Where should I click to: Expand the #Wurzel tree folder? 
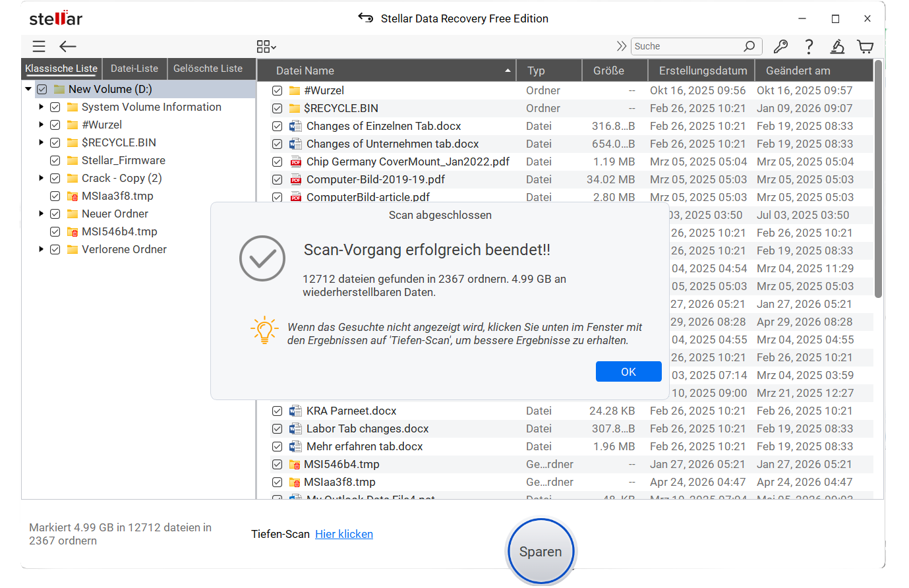click(41, 125)
